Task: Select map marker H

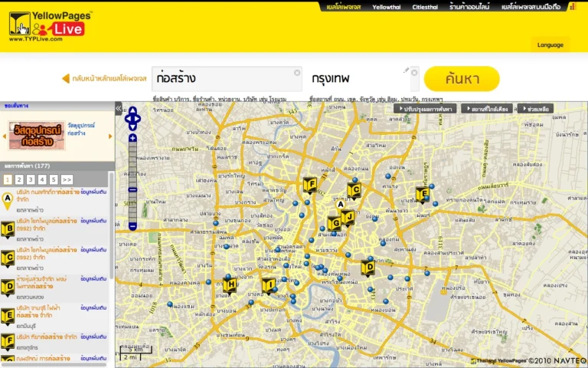Action: click(230, 285)
